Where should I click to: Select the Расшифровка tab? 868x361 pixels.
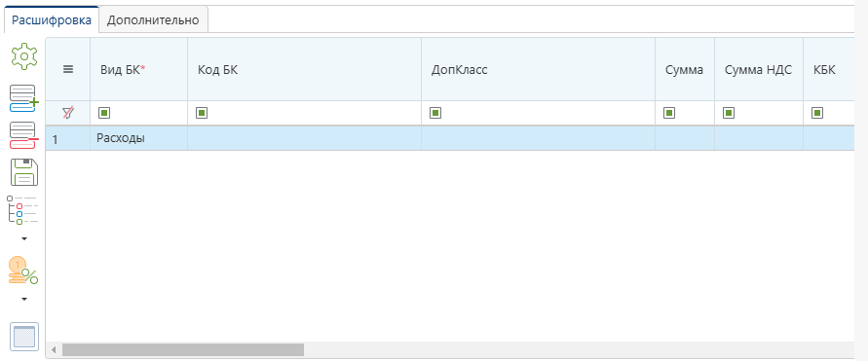pyautogui.click(x=52, y=20)
